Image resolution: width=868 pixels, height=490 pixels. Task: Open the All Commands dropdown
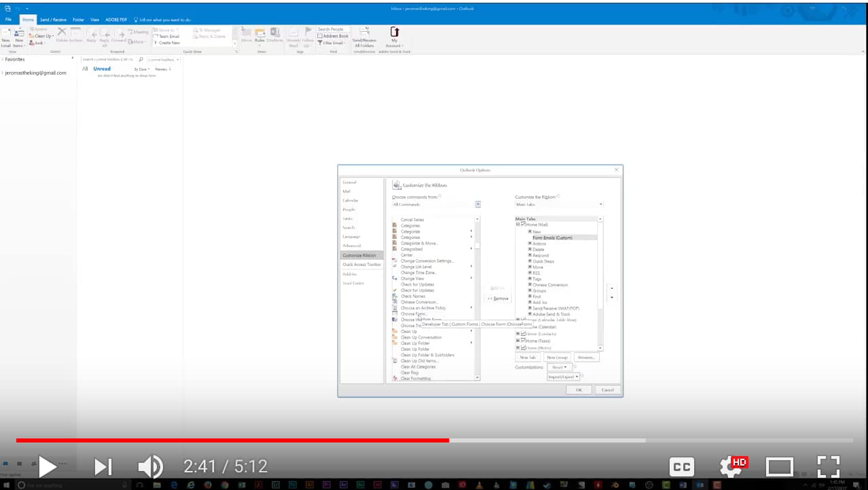[477, 204]
